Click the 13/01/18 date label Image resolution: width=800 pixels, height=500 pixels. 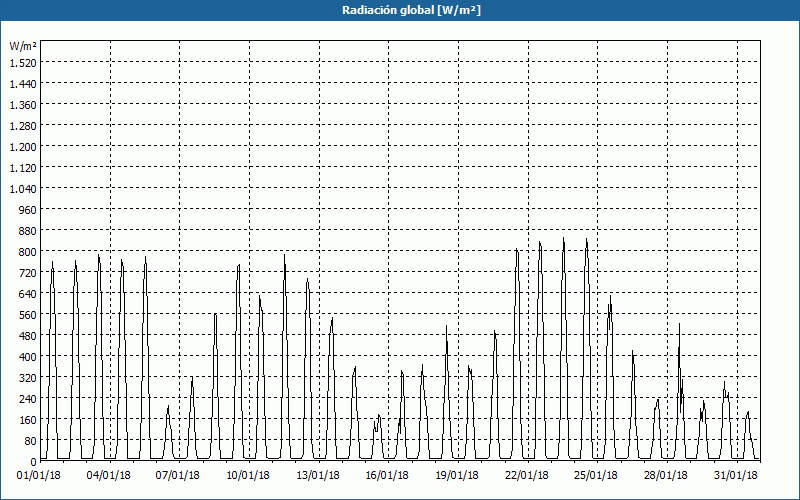click(318, 476)
